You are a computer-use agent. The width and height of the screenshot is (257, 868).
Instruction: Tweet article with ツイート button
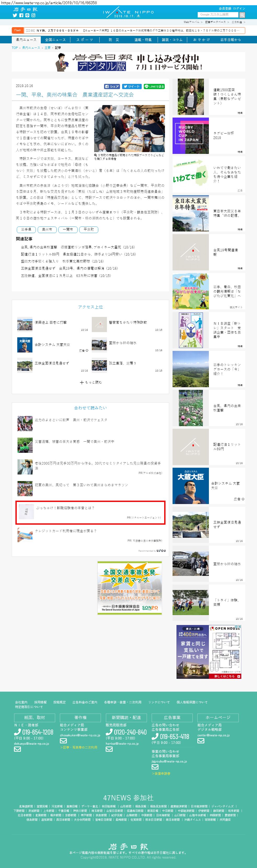(x=132, y=86)
